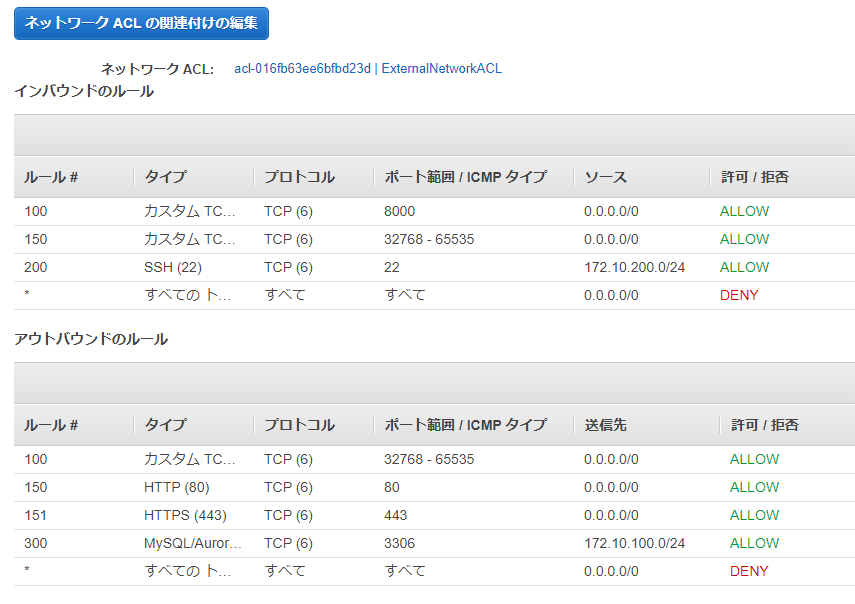Click inbound ルール # column header
855x604 pixels.
pyautogui.click(x=51, y=177)
